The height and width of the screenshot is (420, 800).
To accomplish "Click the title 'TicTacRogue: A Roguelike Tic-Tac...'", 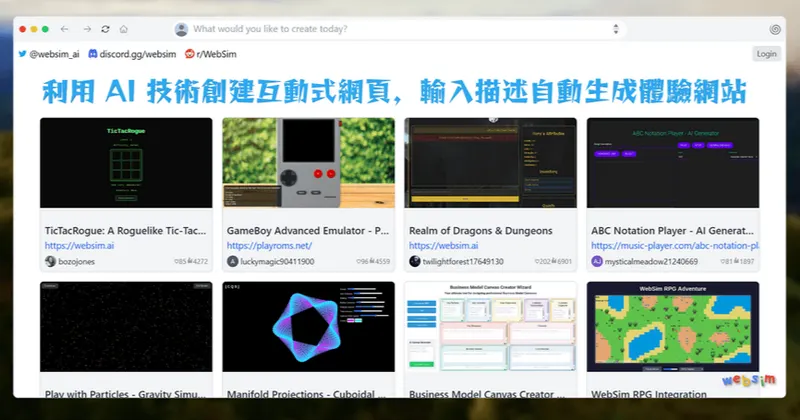I will point(126,231).
